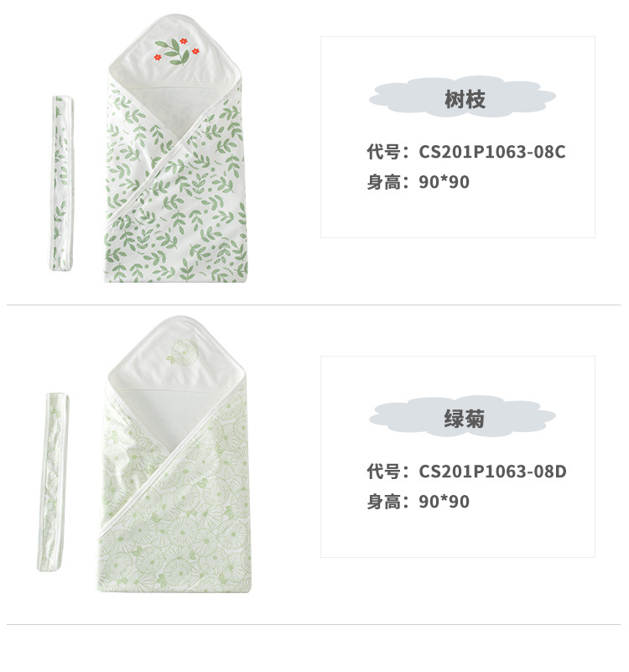The image size is (629, 672).
Task: Click product code CS201P1063-08C
Action: (x=492, y=152)
